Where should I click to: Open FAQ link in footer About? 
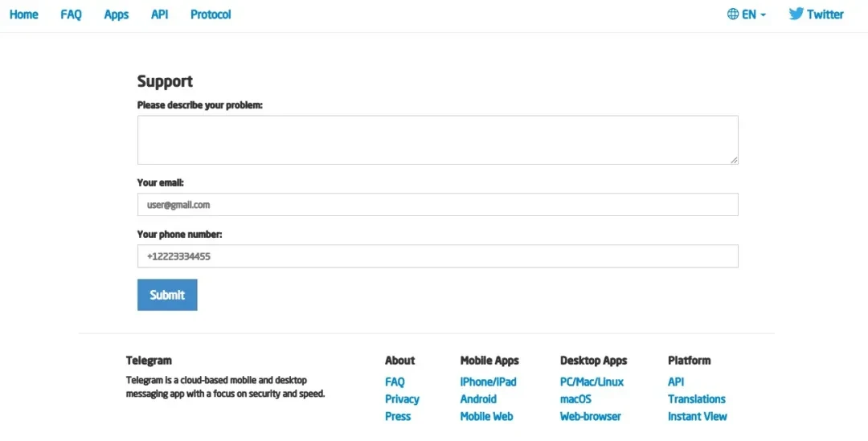(395, 382)
